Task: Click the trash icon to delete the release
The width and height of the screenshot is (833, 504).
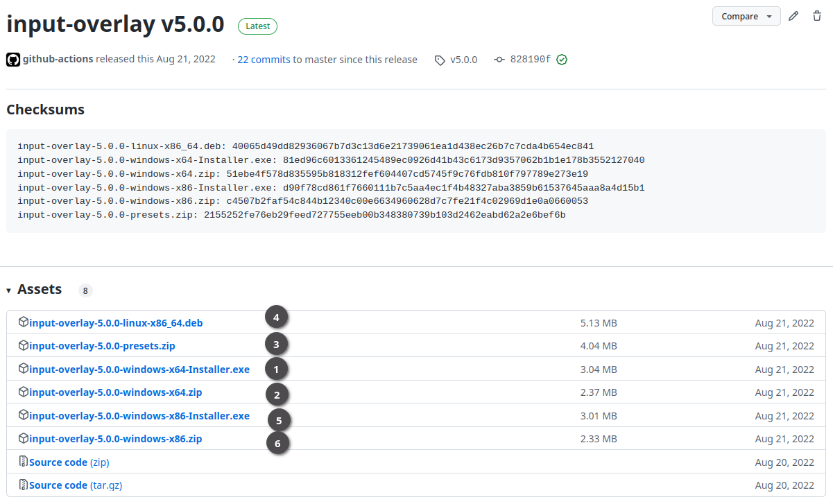Action: [817, 15]
